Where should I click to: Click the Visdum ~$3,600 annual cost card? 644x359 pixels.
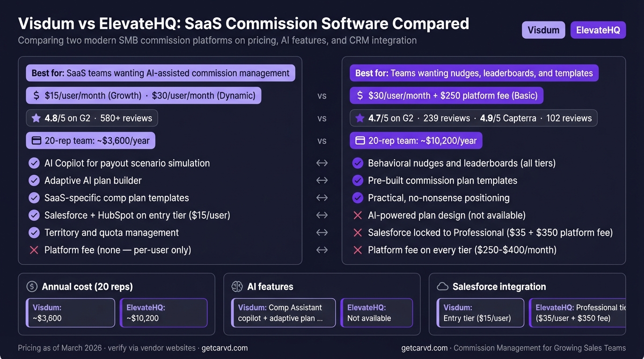click(x=71, y=313)
